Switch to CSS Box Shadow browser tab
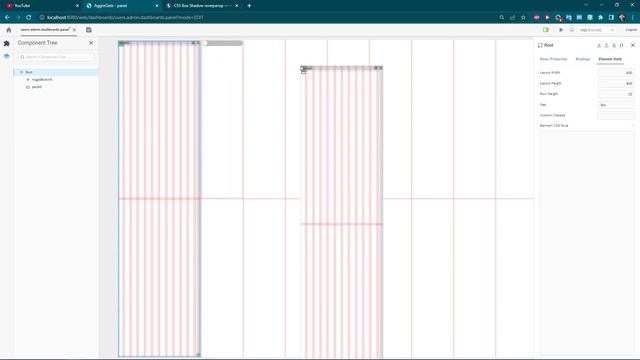This screenshot has width=640, height=360. coord(202,6)
